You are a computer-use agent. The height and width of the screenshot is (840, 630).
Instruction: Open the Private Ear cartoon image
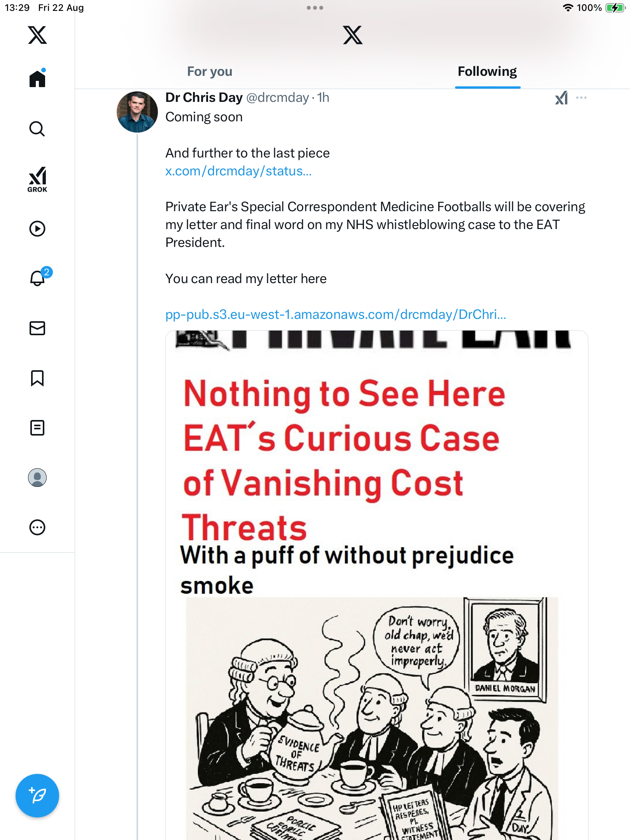(x=376, y=583)
